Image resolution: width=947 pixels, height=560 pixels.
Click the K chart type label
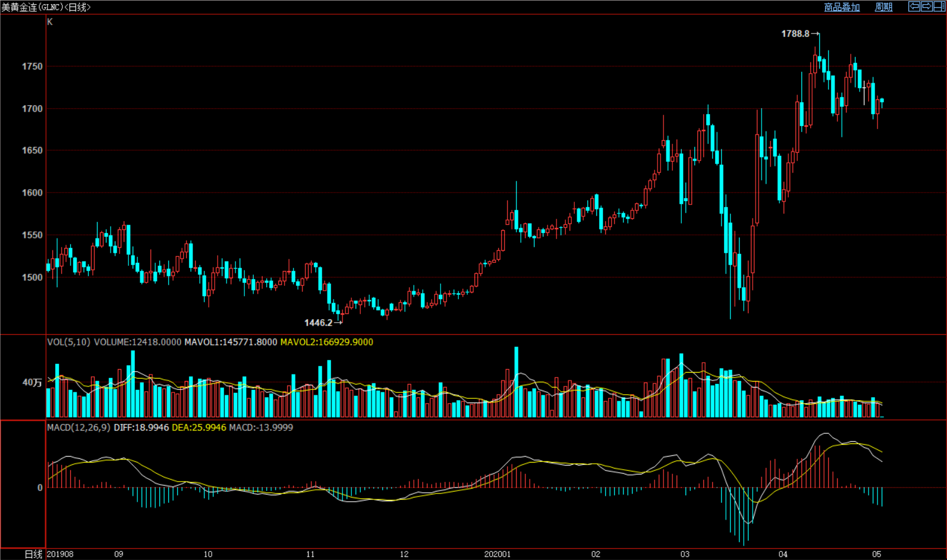tap(50, 22)
